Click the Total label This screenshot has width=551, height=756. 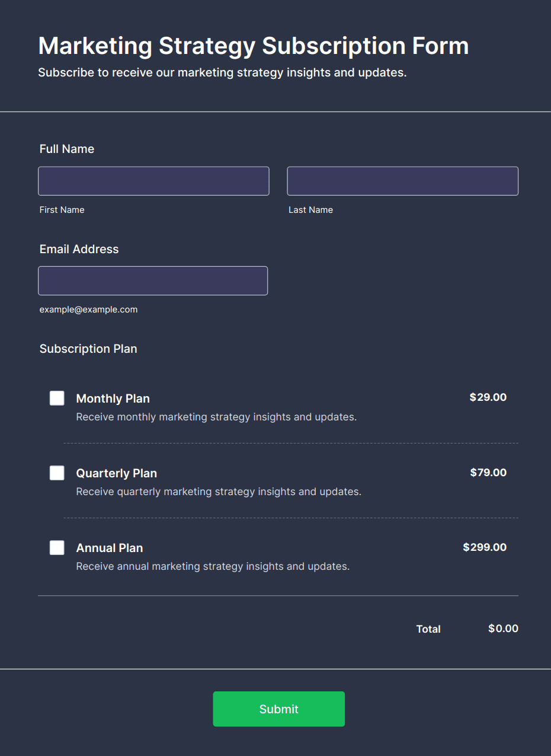[x=428, y=629]
